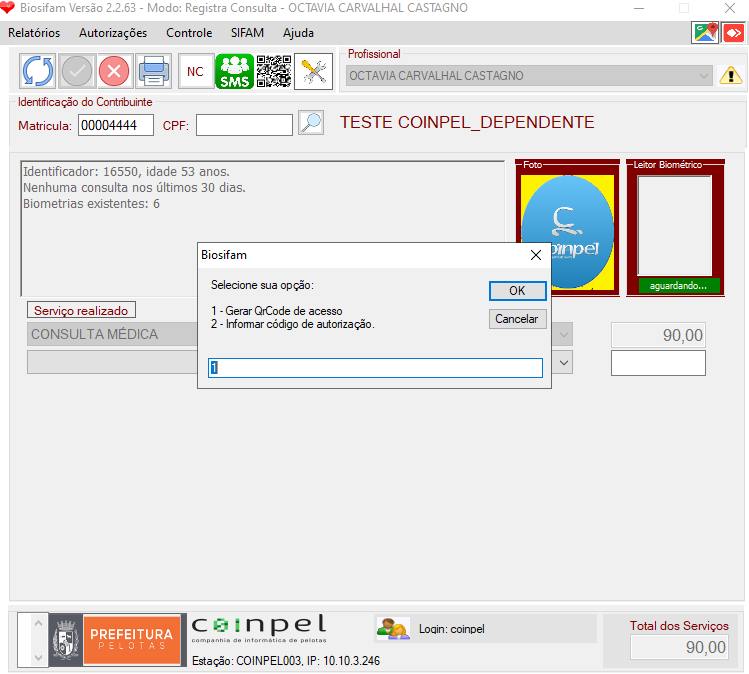Close the Biosifam dialog with X
This screenshot has width=749, height=674.
536,255
